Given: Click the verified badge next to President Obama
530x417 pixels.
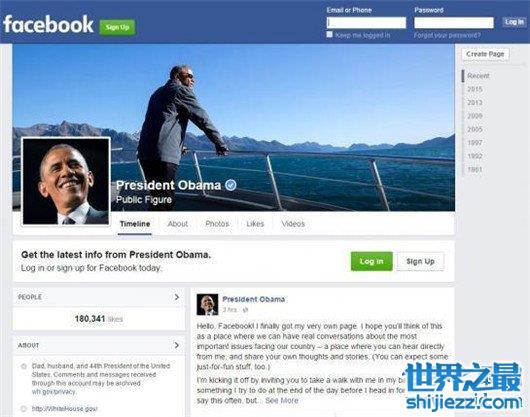Looking at the screenshot, I should click(231, 185).
